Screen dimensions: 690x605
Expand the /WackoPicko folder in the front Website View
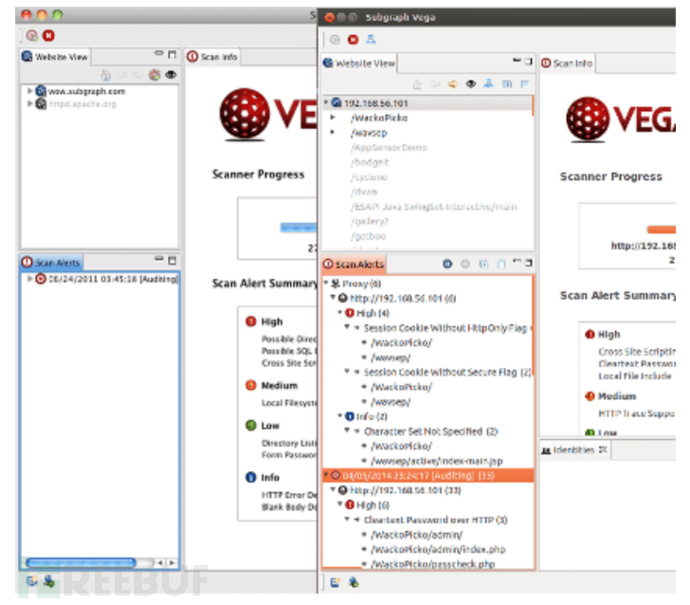(x=333, y=117)
